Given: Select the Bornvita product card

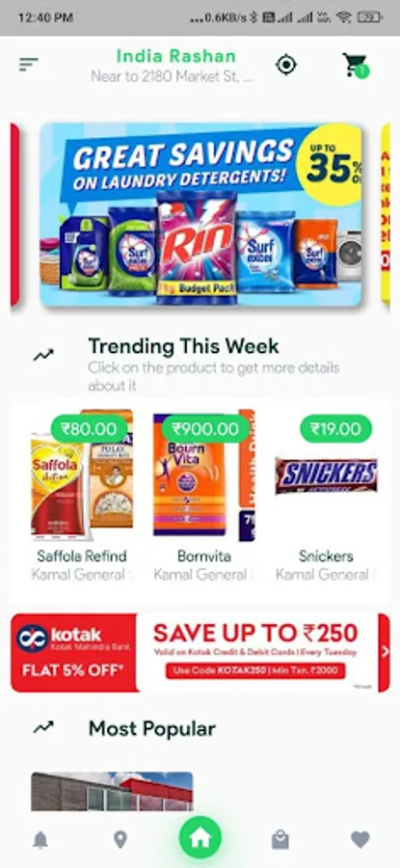Looking at the screenshot, I should (203, 496).
